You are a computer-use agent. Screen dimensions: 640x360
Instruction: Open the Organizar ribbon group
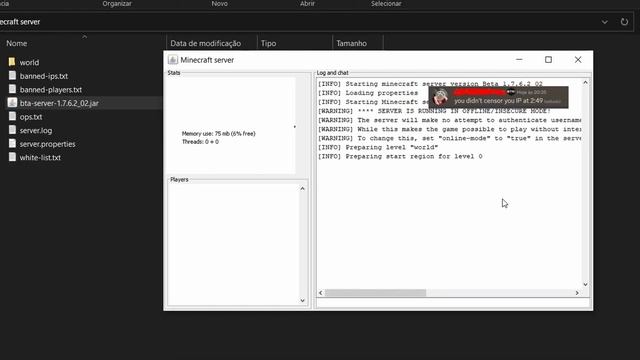(x=117, y=4)
